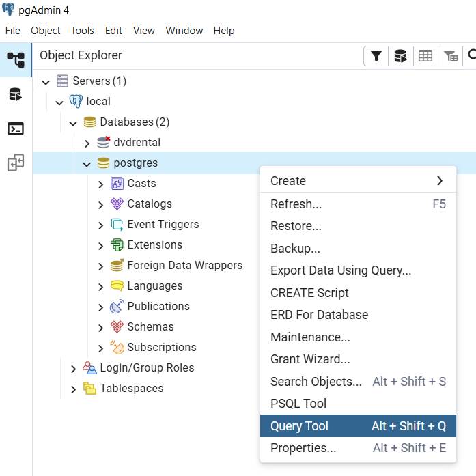Expand the Extensions node
This screenshot has height=476, width=476.
point(101,246)
